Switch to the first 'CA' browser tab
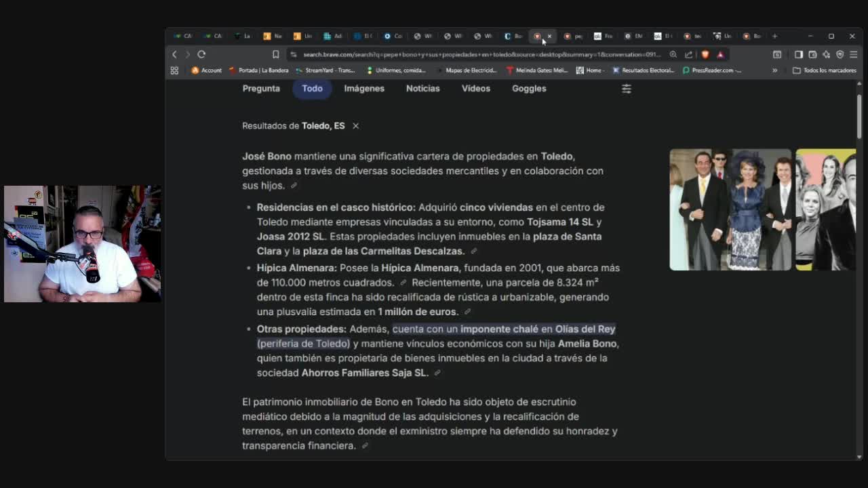Viewport: 868px width, 488px height. pos(183,36)
